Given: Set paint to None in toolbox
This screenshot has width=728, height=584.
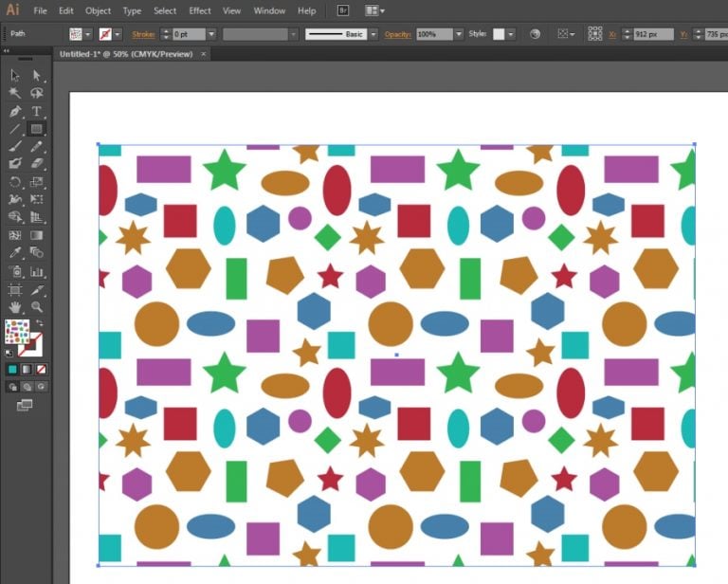Looking at the screenshot, I should 42,369.
